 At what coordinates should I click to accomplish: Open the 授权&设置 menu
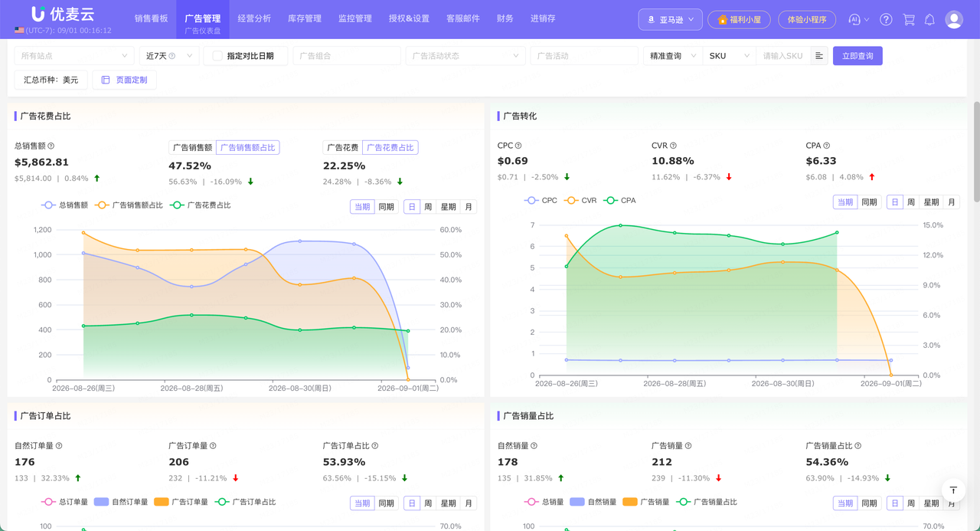click(409, 18)
